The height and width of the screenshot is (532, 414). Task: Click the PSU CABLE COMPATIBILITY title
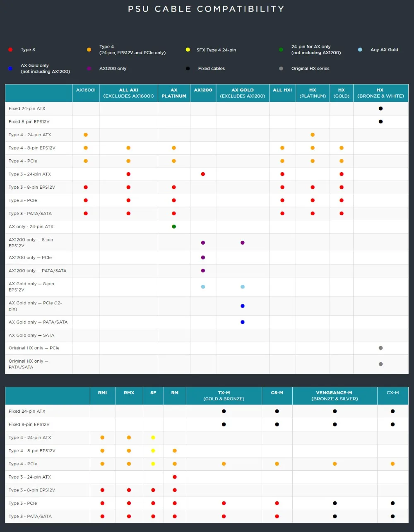(x=206, y=9)
